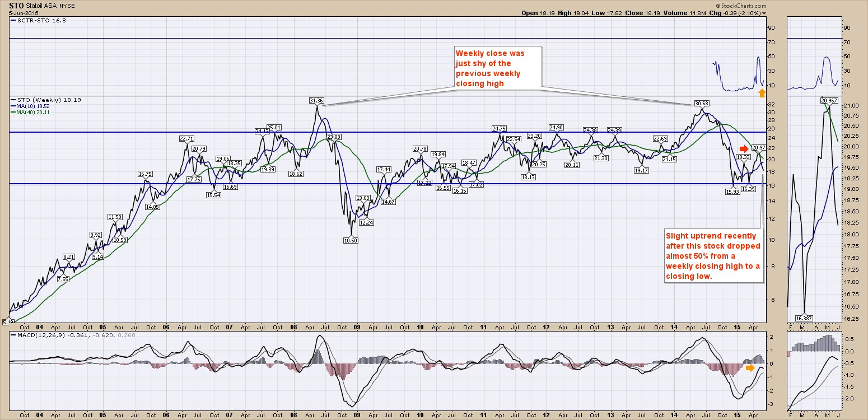Click the 16.75 price label
The width and height of the screenshot is (868, 420).
[x=146, y=174]
